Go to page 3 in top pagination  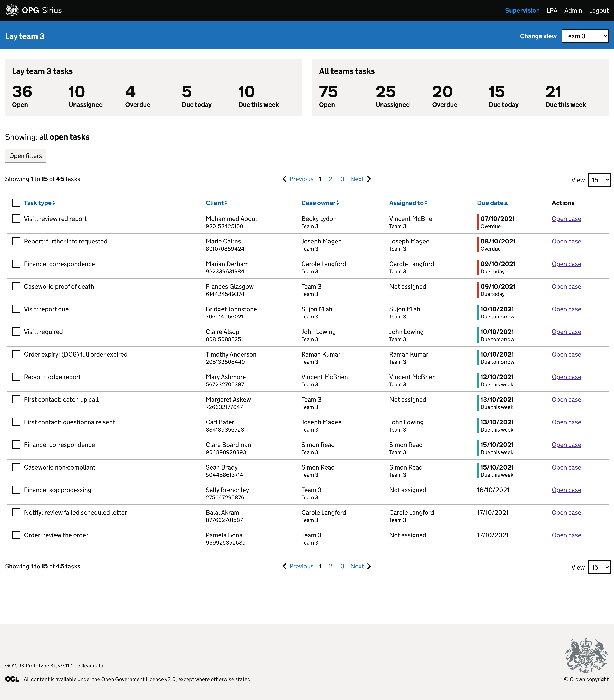[x=342, y=179]
